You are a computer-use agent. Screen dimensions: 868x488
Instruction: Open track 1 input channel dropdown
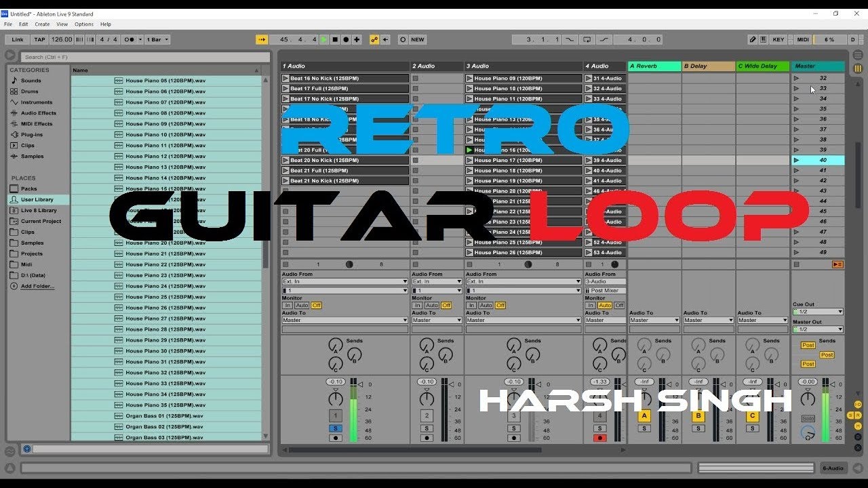coord(344,290)
